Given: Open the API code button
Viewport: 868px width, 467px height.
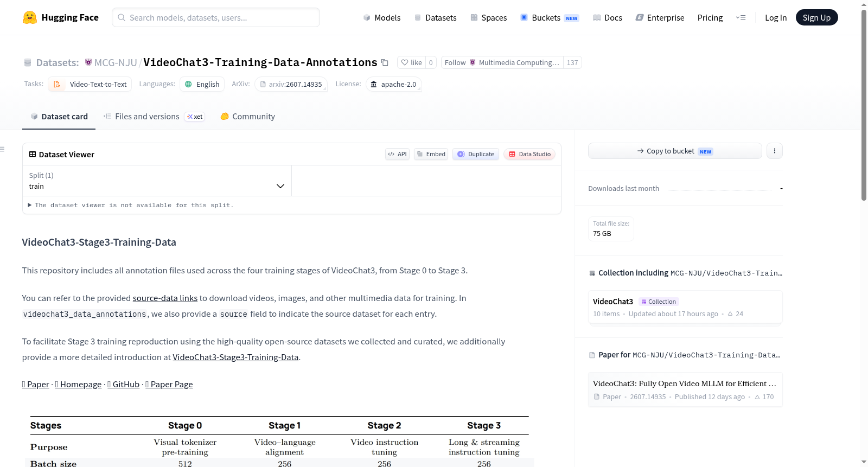Looking at the screenshot, I should click(397, 154).
